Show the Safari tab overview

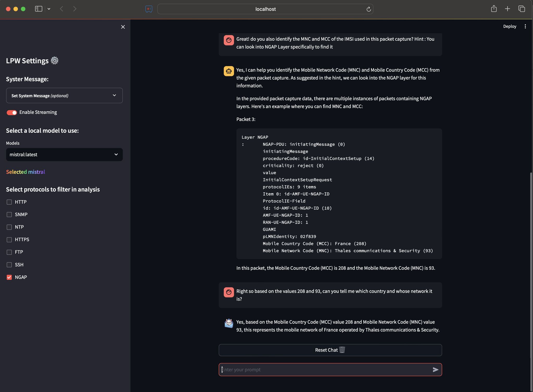tap(522, 9)
